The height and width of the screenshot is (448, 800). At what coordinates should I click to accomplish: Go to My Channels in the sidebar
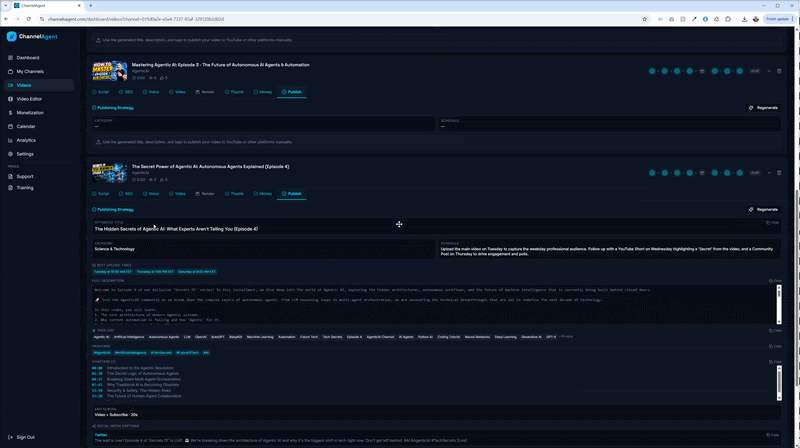pos(30,72)
